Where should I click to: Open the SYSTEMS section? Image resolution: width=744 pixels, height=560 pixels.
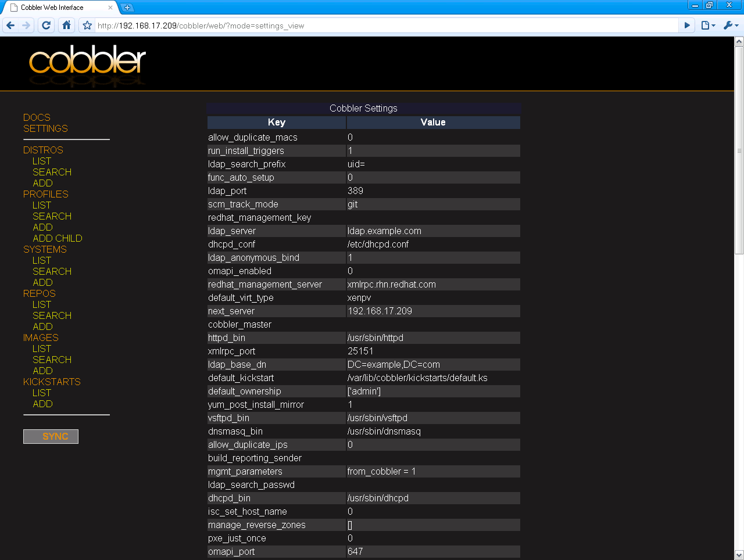[x=45, y=249]
